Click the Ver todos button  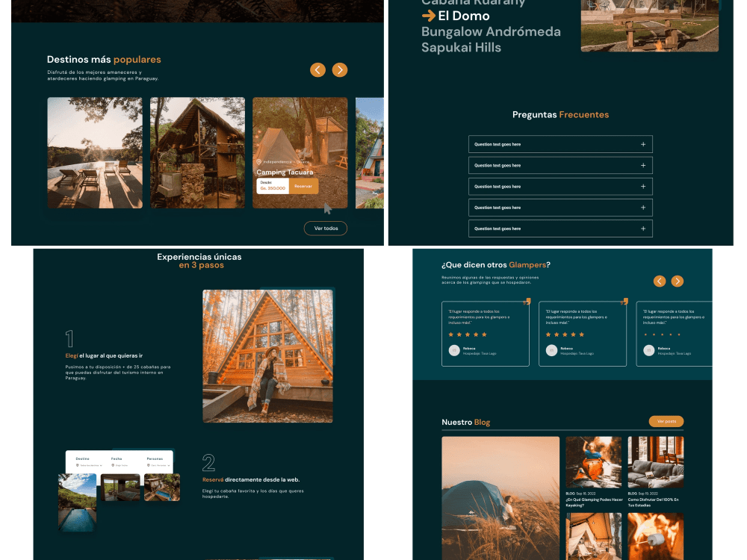pos(326,228)
